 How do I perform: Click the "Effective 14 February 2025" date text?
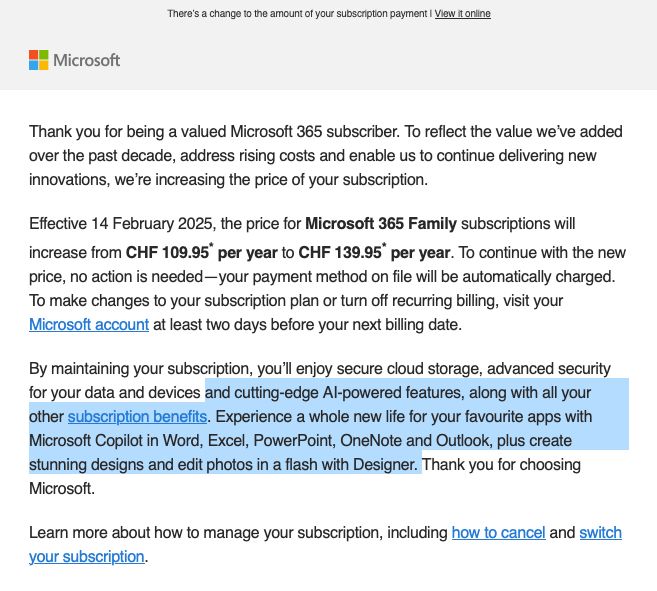click(115, 223)
